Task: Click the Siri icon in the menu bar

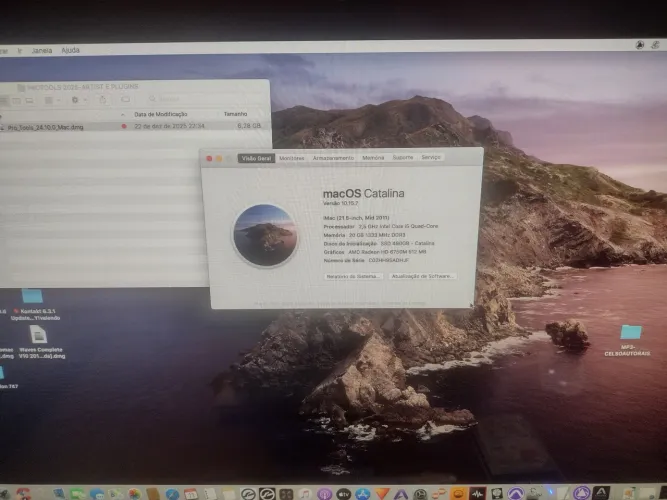Action: pos(655,45)
